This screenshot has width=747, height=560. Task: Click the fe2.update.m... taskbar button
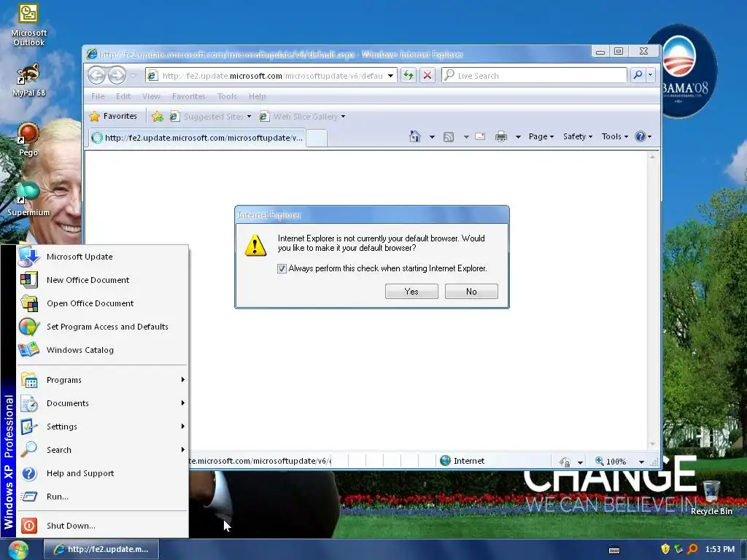point(101,550)
